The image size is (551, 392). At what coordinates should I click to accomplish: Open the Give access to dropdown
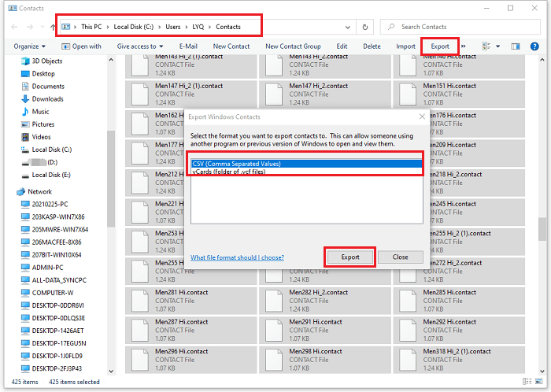point(139,46)
